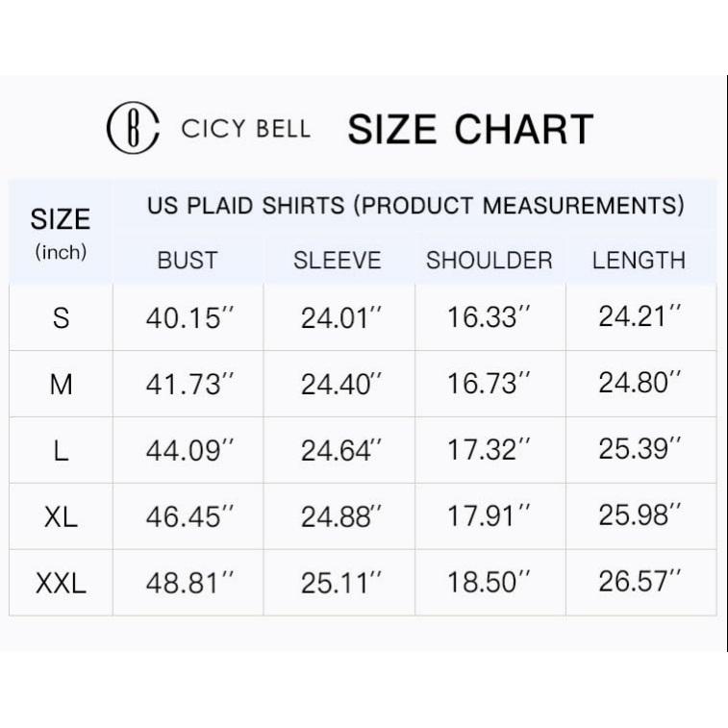Click the 48.81" bust value for XXL
The height and width of the screenshot is (728, 728).
click(189, 581)
